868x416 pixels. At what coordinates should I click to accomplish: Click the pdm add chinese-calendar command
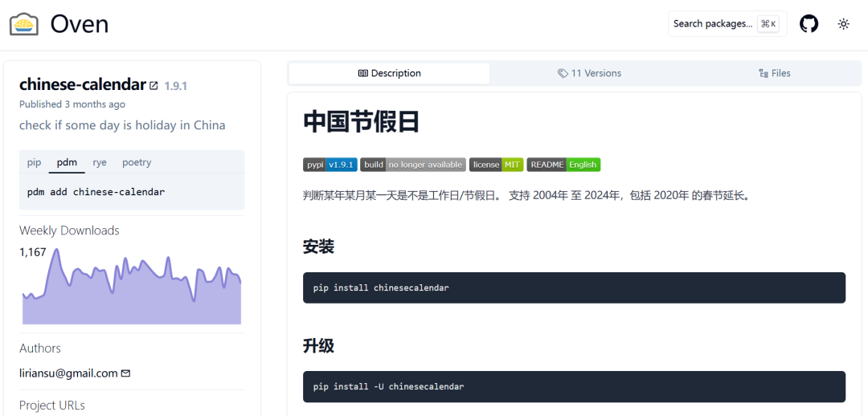[96, 192]
